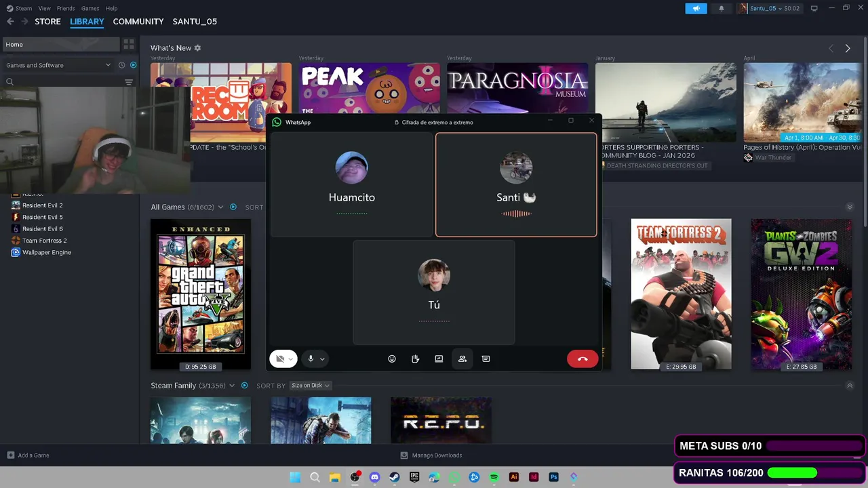End the WhatsApp call
This screenshot has height=488, width=868.
583,359
